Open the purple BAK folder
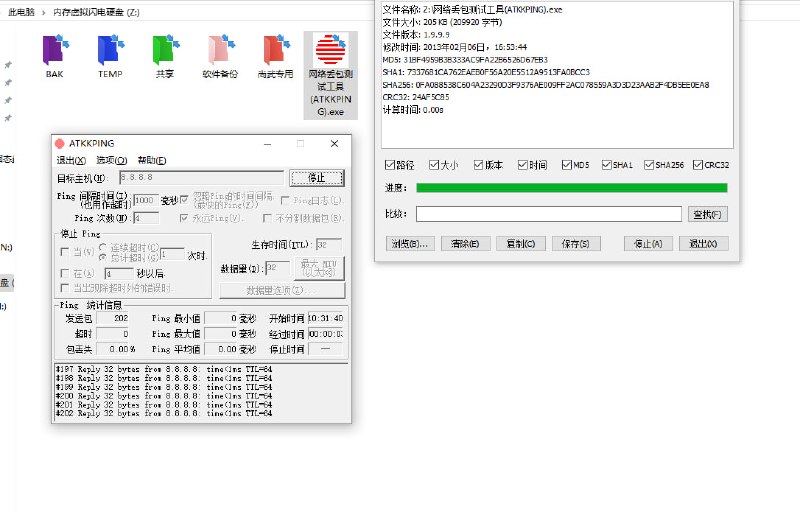800x512 pixels. coord(54,51)
